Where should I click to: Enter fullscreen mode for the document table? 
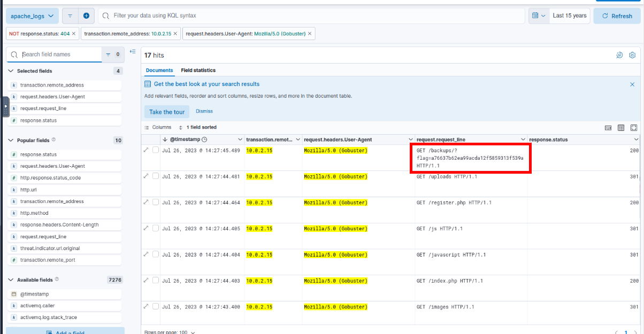pos(634,128)
